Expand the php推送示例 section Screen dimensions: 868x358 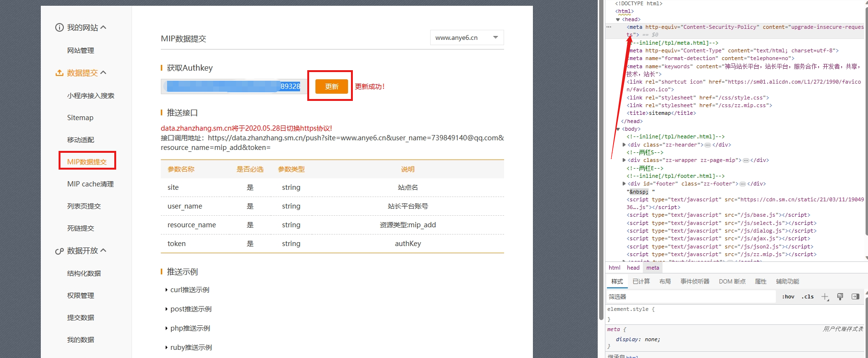pyautogui.click(x=188, y=328)
